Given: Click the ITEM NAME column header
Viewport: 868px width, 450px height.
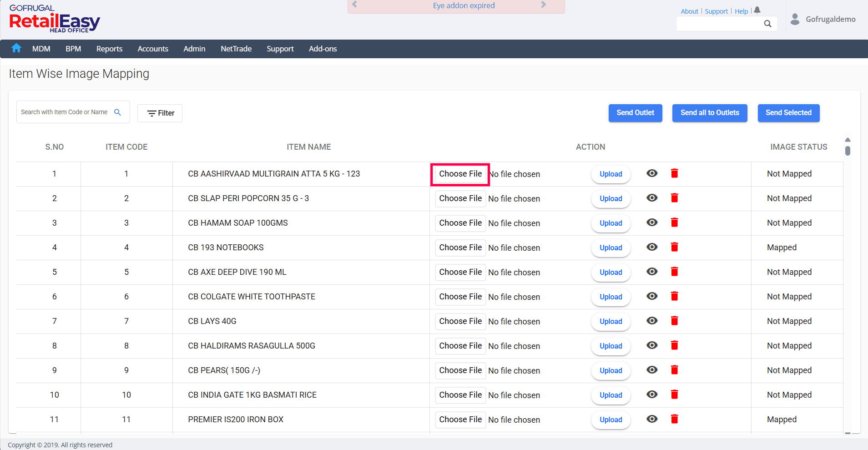Looking at the screenshot, I should (308, 147).
